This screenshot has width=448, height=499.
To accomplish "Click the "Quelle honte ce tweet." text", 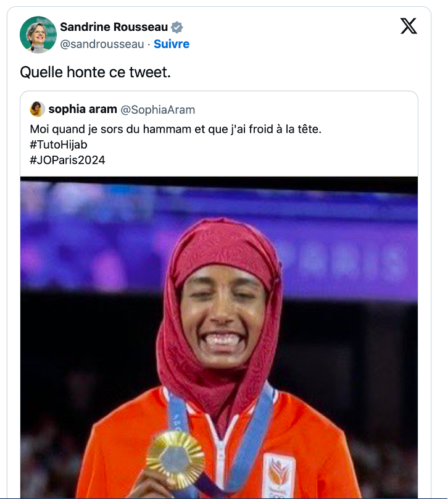I will [96, 72].
